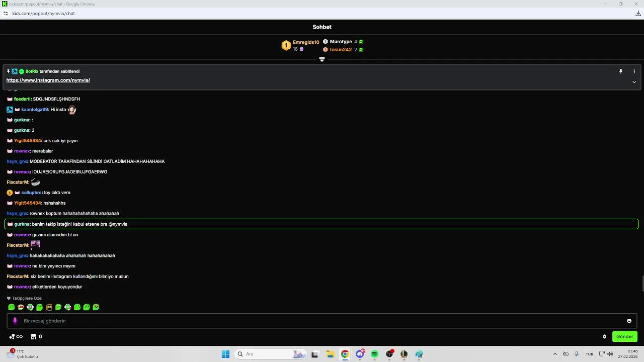Click the site info icon beside URL

coord(6,14)
